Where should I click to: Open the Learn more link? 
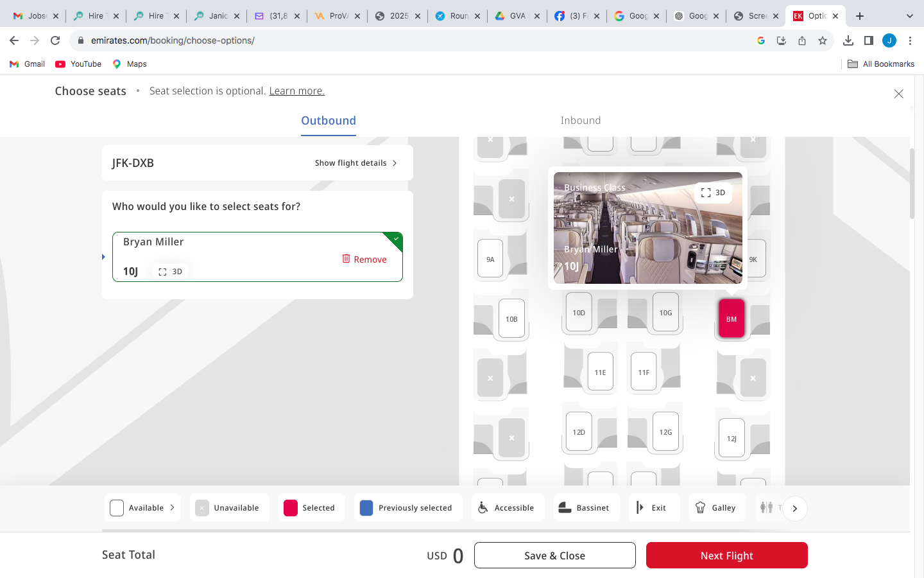click(x=296, y=91)
